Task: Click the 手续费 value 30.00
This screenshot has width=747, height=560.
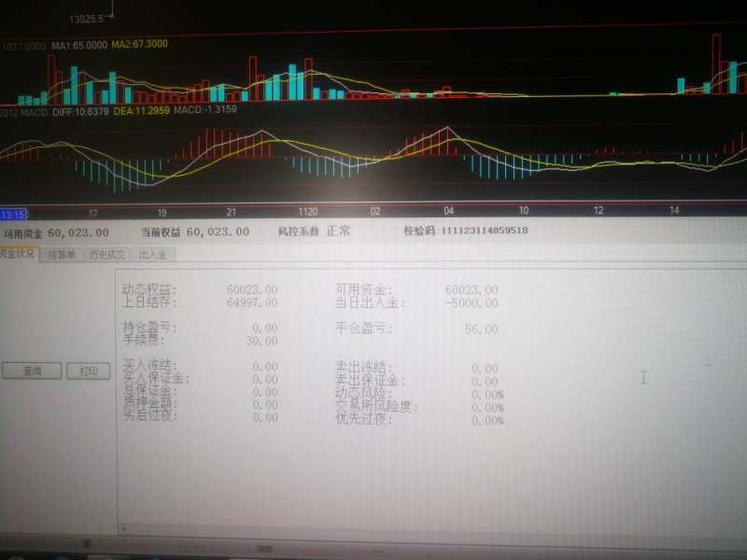Action: point(262,341)
